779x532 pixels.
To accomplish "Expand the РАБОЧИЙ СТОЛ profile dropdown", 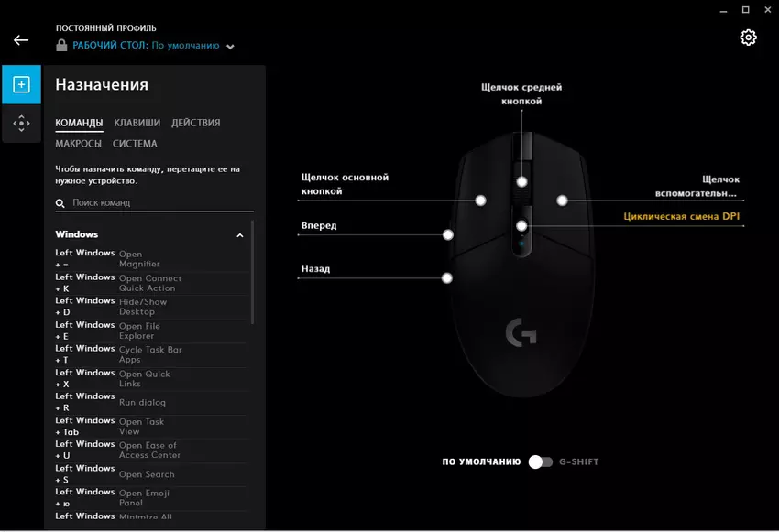I will coord(230,46).
